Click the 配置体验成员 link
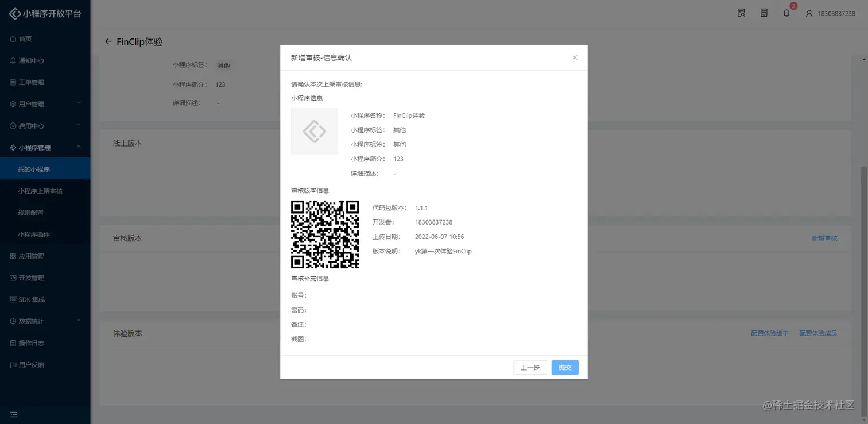 click(x=818, y=333)
